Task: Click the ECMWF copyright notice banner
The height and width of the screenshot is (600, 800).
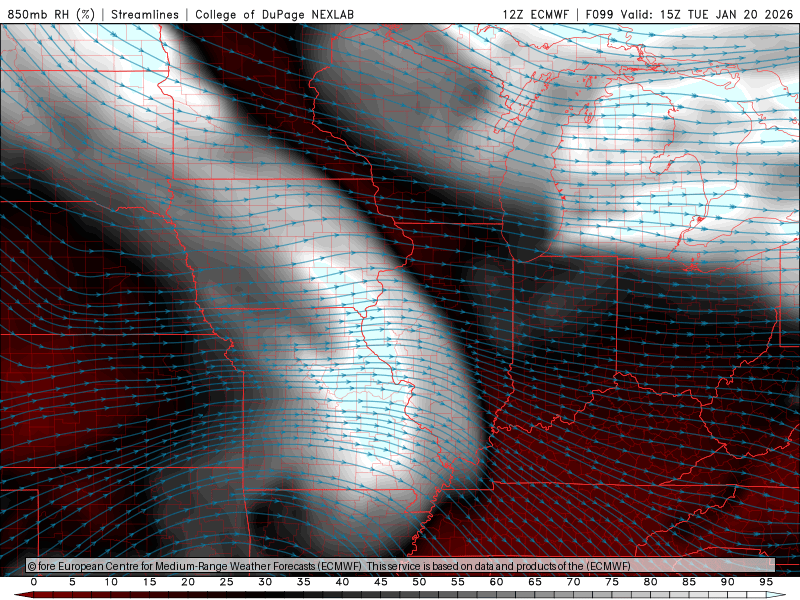Action: click(400, 565)
